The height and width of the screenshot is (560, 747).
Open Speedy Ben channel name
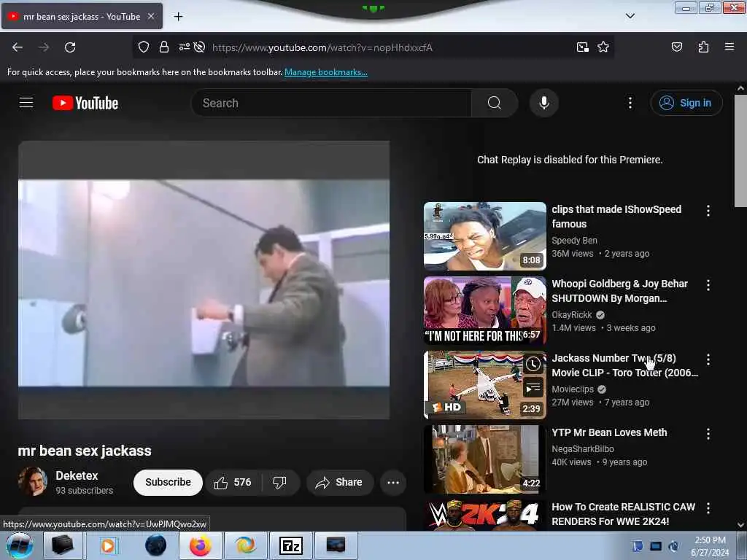574,241
